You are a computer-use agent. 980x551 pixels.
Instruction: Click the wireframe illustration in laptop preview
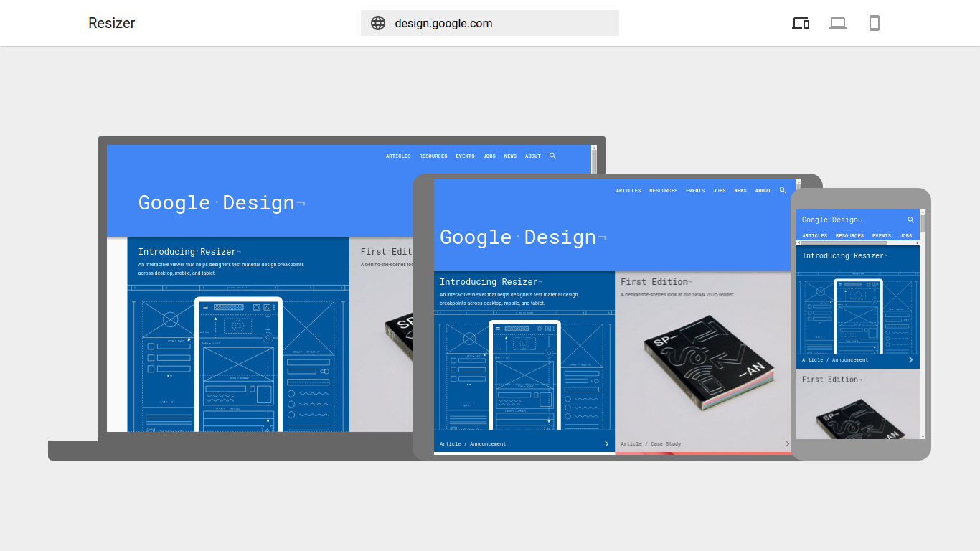point(238,359)
